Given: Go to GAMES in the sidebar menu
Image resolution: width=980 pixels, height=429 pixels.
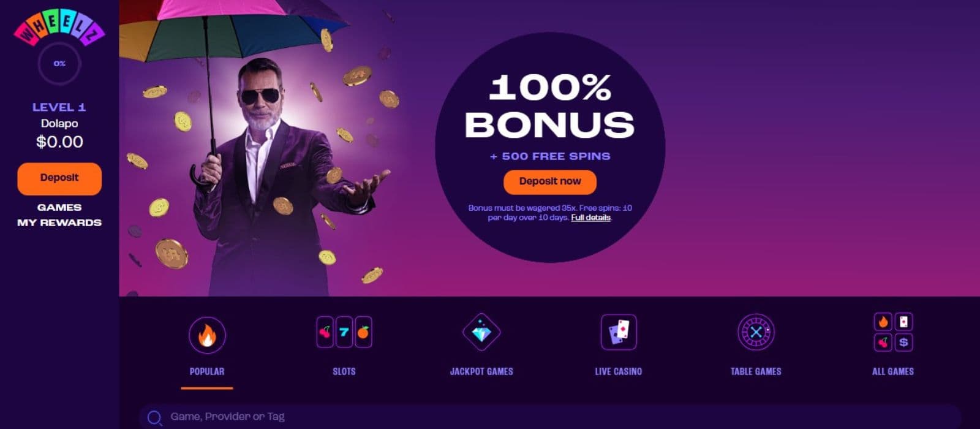Looking at the screenshot, I should [x=59, y=207].
